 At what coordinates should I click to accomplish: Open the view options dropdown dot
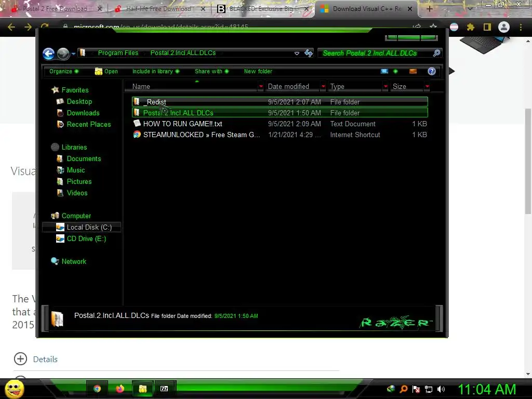click(395, 71)
